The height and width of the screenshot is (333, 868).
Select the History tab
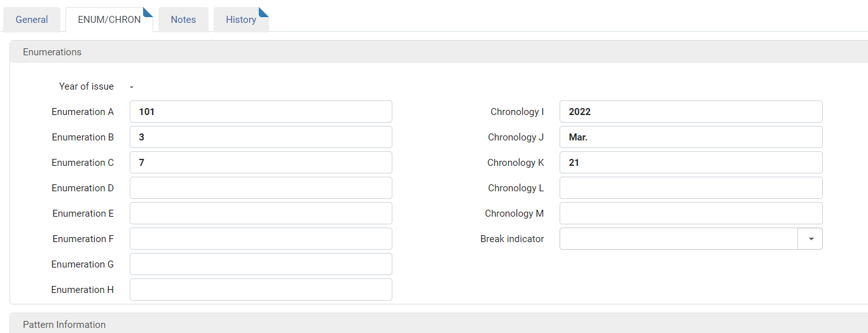[241, 20]
